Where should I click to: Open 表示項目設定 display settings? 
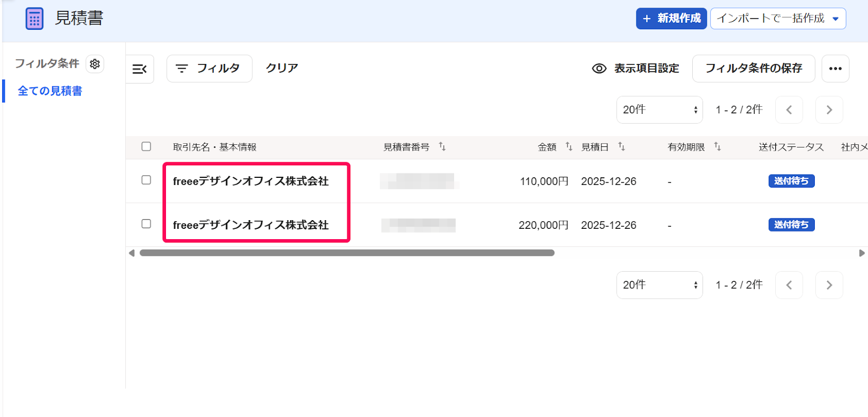(x=635, y=68)
